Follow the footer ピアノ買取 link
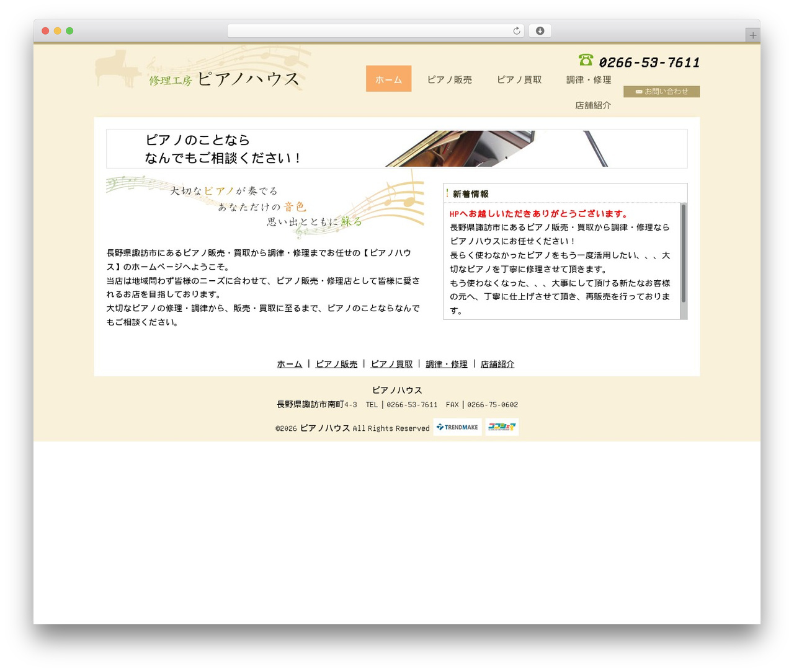 tap(391, 364)
